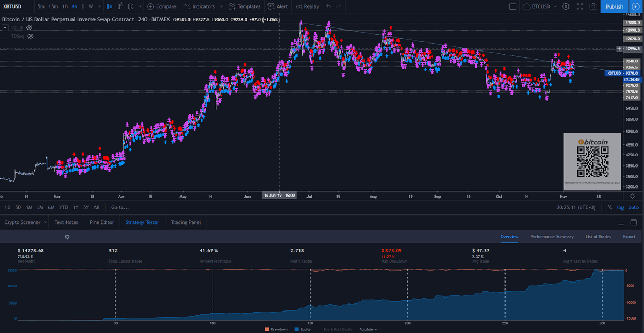This screenshot has height=333, width=644.
Task: Toggle Buy & Hold Equity series
Action: [337, 329]
